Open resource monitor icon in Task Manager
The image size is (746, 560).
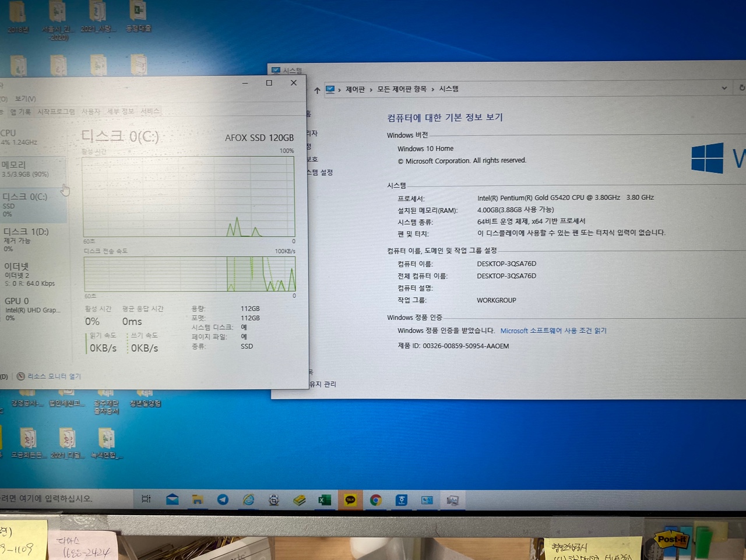click(x=21, y=376)
